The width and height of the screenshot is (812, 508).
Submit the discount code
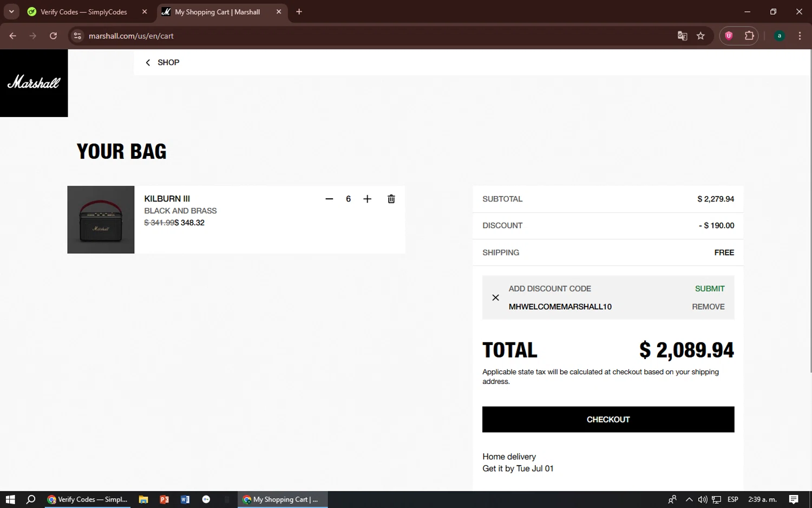click(710, 289)
